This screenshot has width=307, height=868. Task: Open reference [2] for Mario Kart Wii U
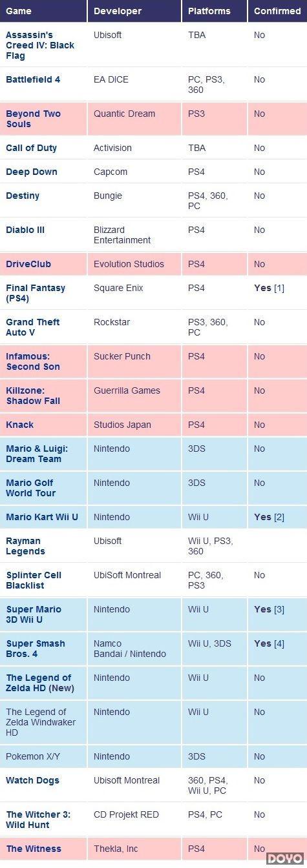click(x=279, y=517)
